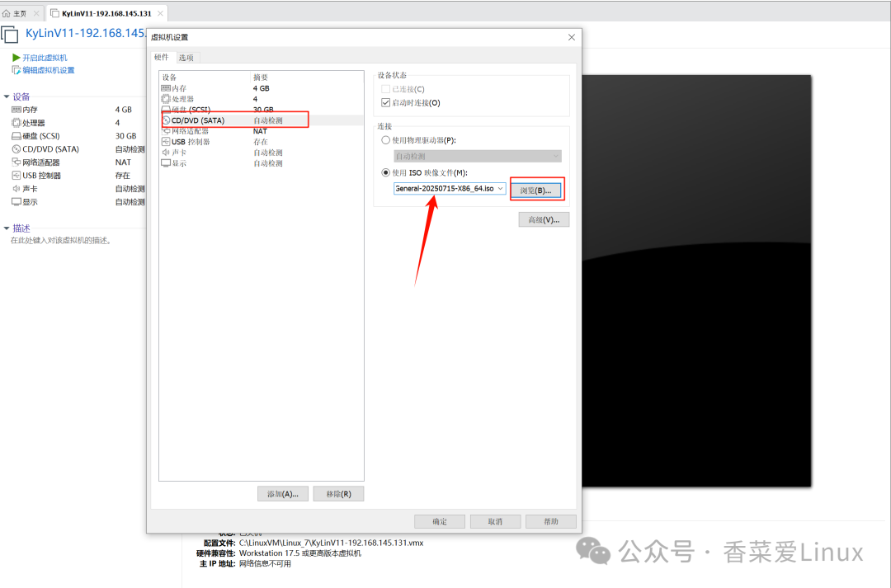Select the KyLinV11-192.168.145.131 tab

[106, 13]
